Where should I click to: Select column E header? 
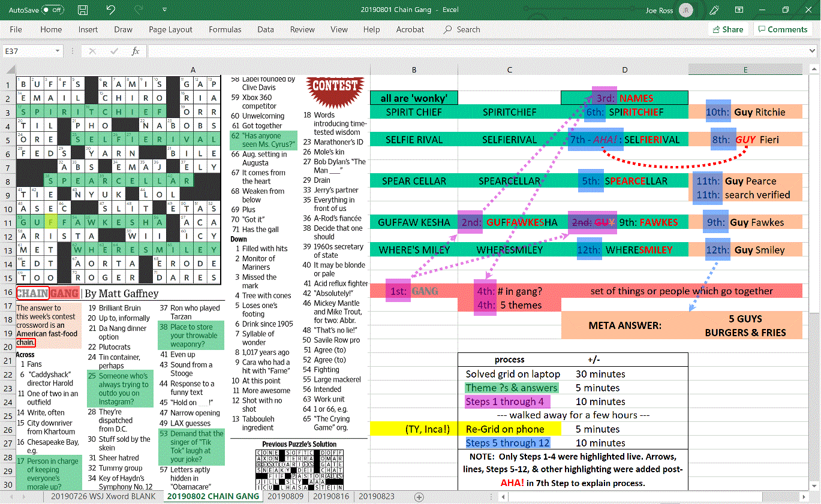pos(745,70)
